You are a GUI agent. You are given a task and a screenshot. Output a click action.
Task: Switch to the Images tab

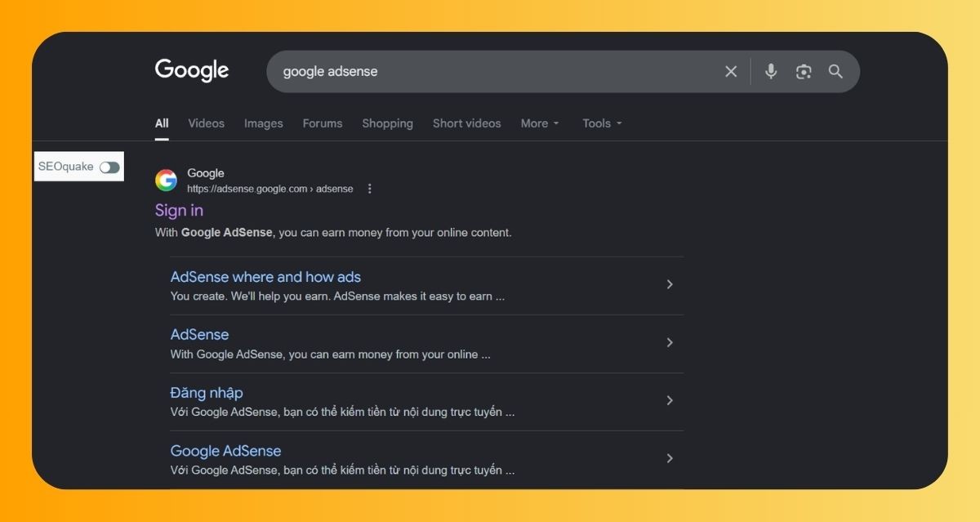pos(263,123)
